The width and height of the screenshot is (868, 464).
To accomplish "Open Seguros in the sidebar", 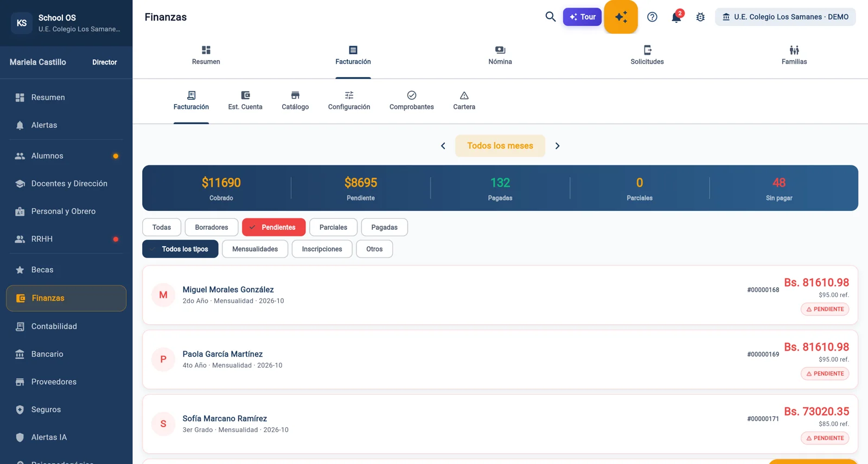I will (x=66, y=409).
